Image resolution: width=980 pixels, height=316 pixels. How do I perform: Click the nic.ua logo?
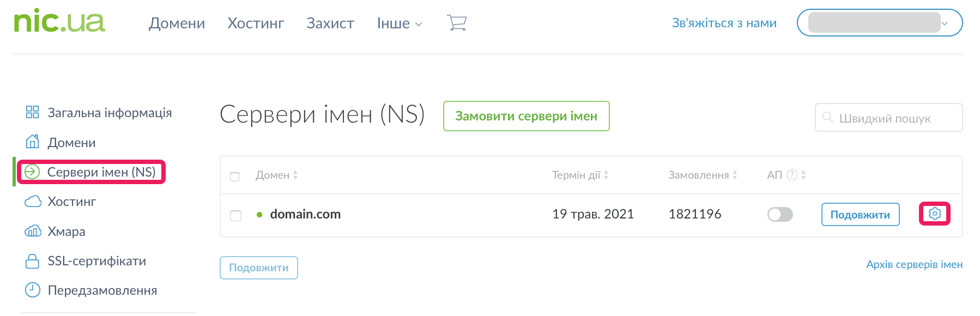coord(59,22)
